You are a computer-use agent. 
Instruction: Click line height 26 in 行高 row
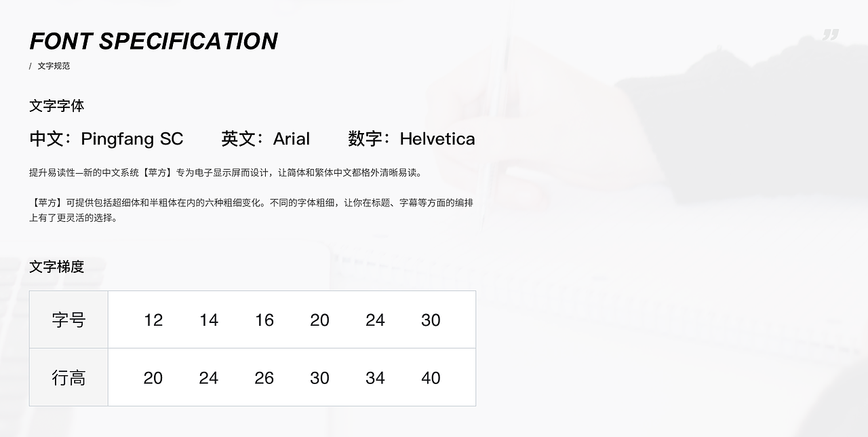[x=264, y=378]
